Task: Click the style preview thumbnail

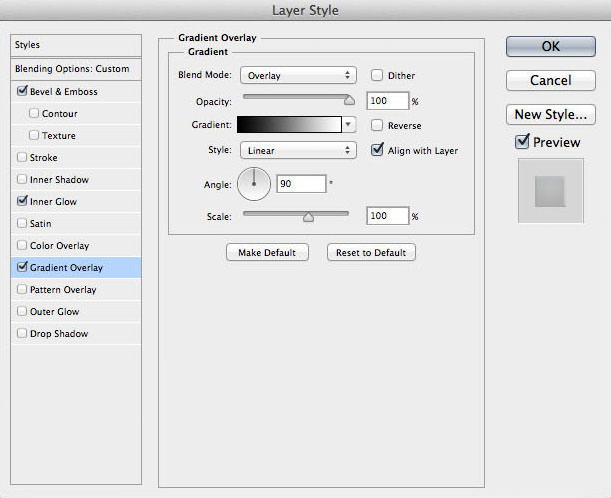Action: click(551, 191)
